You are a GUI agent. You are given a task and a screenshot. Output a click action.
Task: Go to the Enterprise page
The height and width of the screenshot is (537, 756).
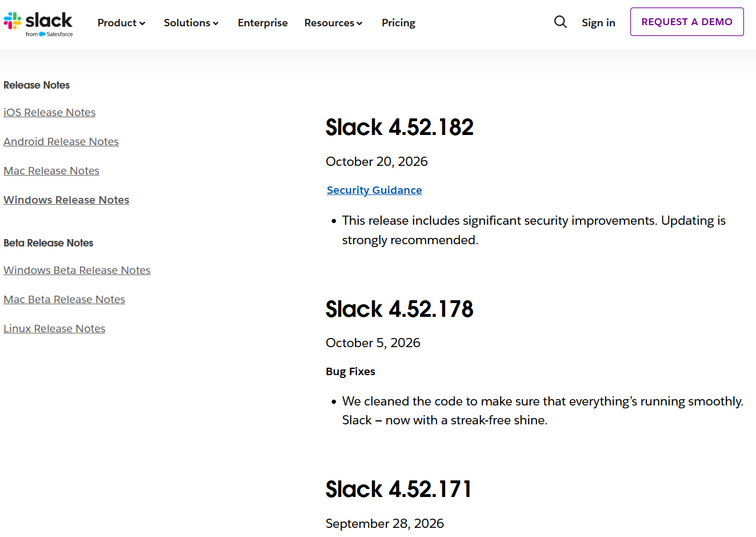pyautogui.click(x=263, y=23)
